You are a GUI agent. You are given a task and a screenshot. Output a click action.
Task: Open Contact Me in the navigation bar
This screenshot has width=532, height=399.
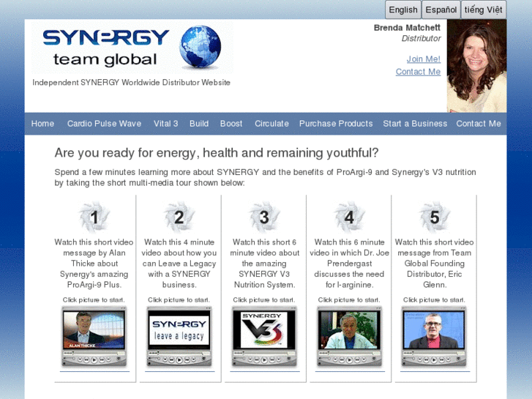coord(479,124)
